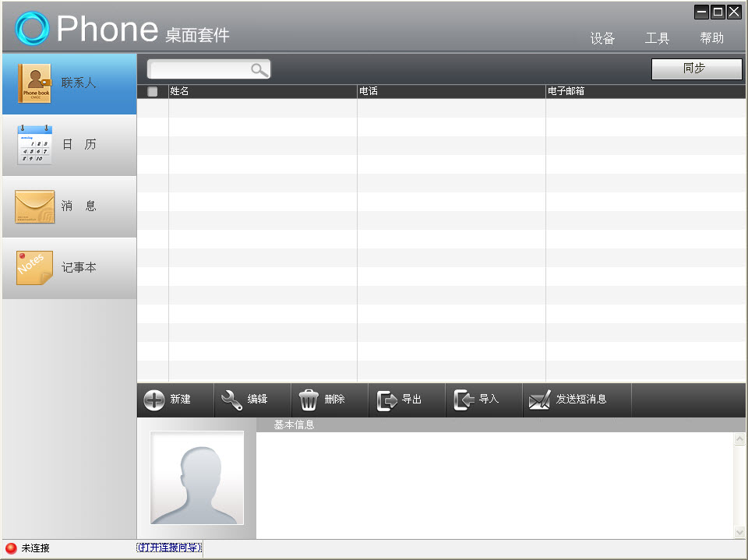Click the 删除 delete trash icon

(x=309, y=400)
